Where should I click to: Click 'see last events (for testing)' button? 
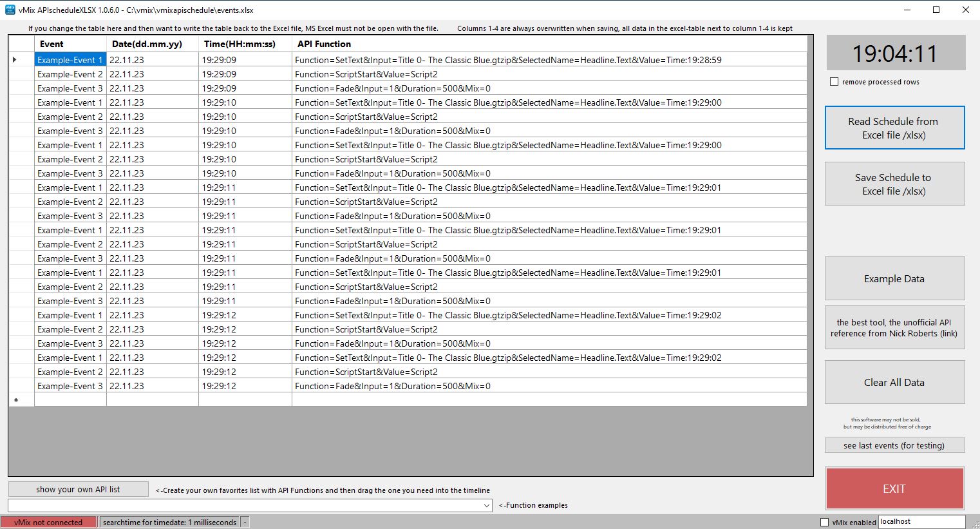coord(894,445)
